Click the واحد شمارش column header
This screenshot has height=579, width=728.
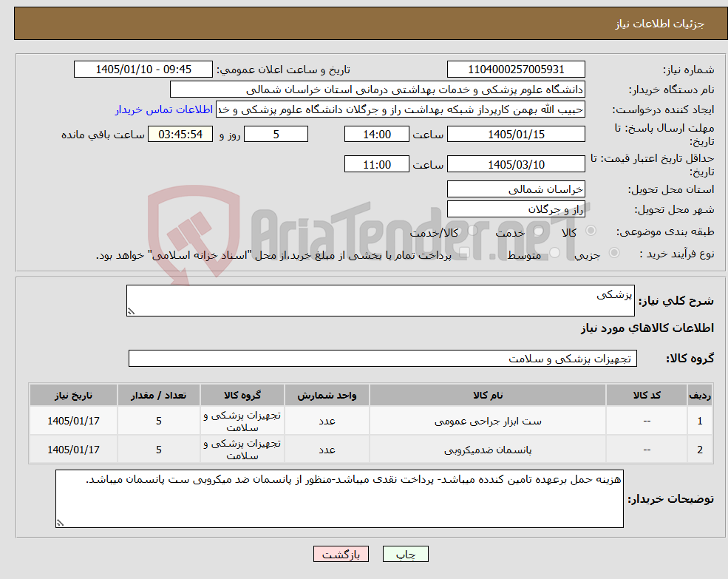(327, 395)
